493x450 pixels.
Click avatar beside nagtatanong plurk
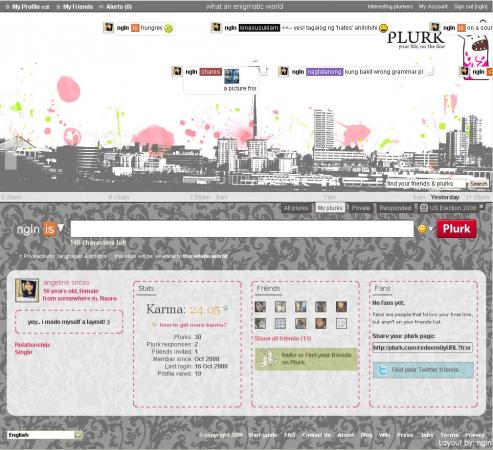[283, 71]
